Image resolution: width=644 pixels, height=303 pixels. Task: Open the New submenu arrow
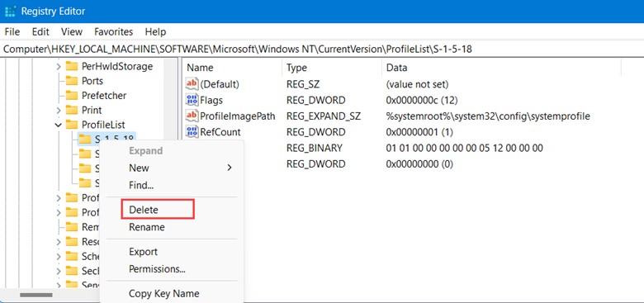point(230,168)
